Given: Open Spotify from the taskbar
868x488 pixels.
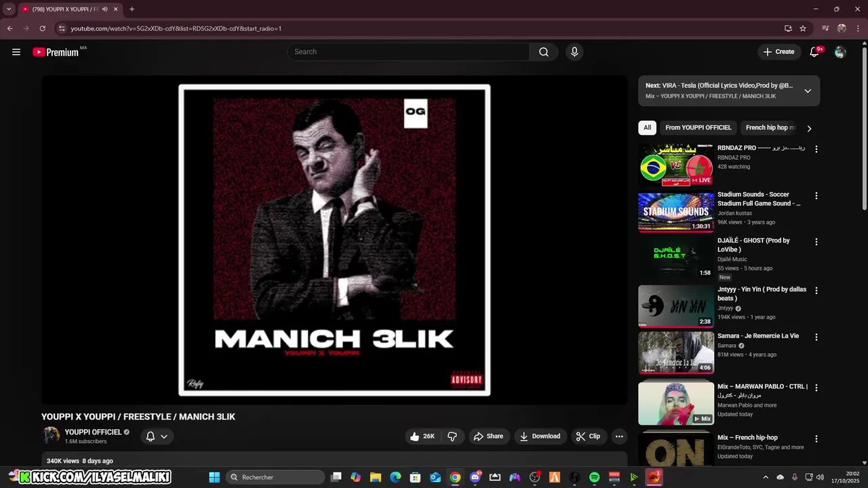Looking at the screenshot, I should coord(595,477).
